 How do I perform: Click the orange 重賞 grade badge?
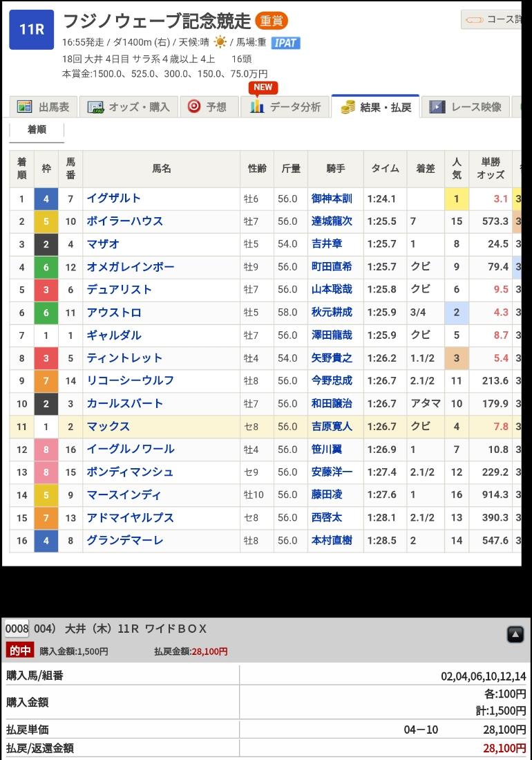271,21
